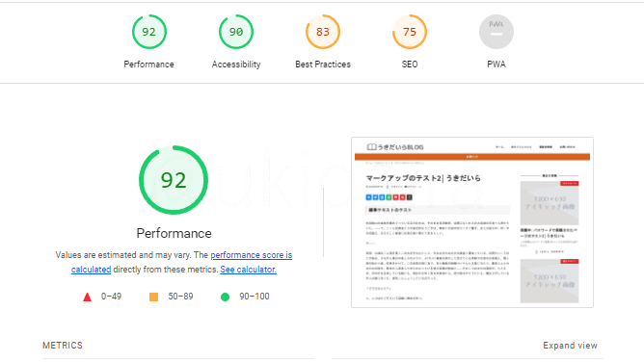Image resolution: width=644 pixels, height=362 pixels.
Task: Click the 'Accessibility' label
Action: click(x=236, y=65)
